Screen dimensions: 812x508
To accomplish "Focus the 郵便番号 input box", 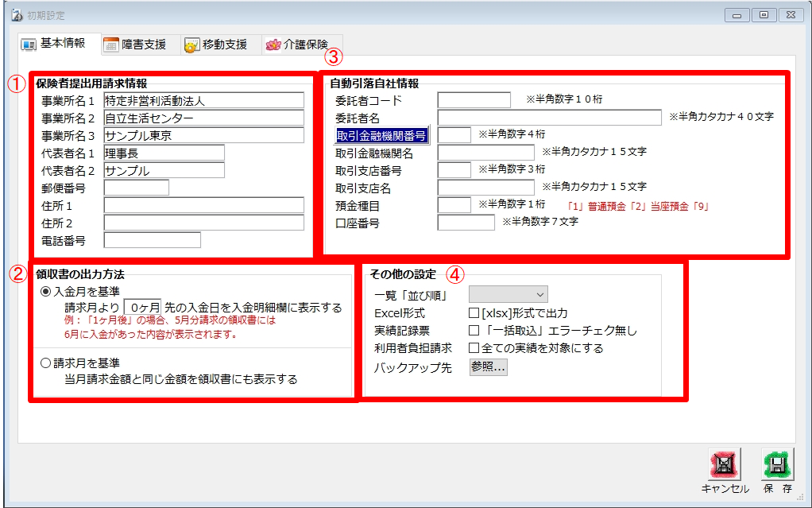I will click(x=136, y=188).
